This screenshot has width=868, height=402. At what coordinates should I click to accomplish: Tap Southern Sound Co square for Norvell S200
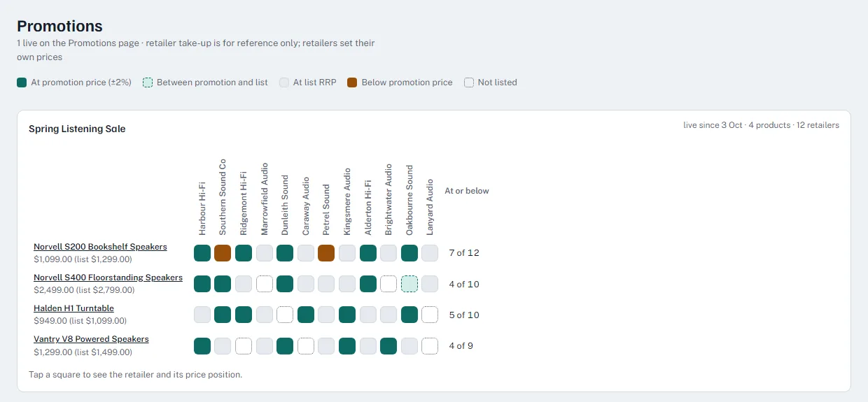[x=223, y=253]
